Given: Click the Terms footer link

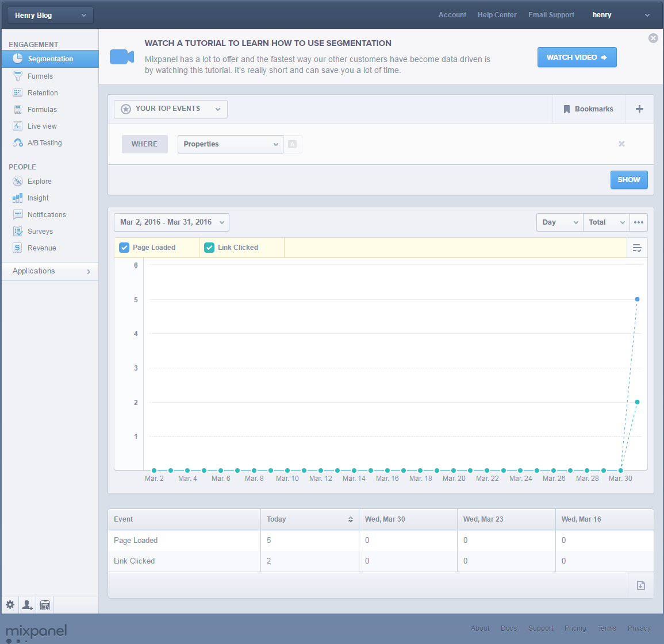Looking at the screenshot, I should (607, 628).
